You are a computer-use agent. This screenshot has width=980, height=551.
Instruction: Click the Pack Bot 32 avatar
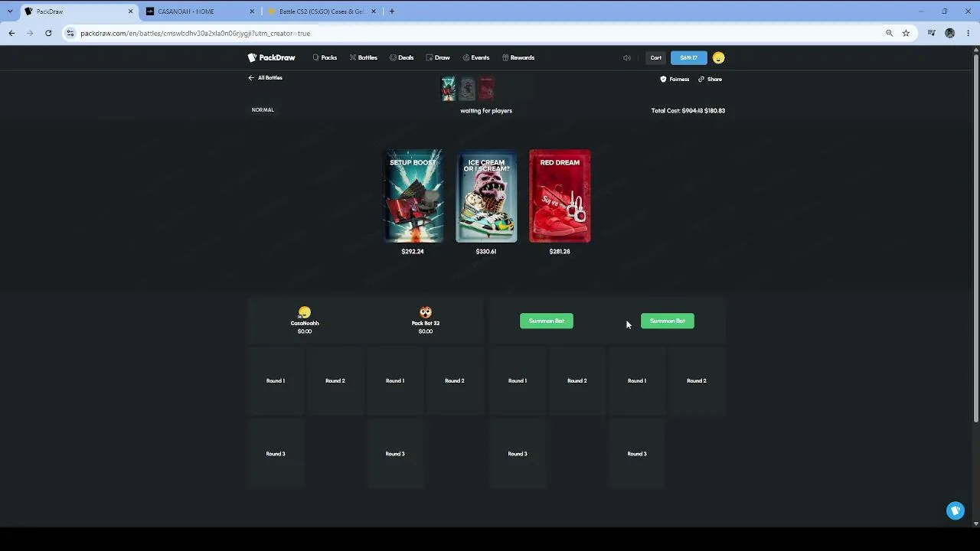pos(426,312)
